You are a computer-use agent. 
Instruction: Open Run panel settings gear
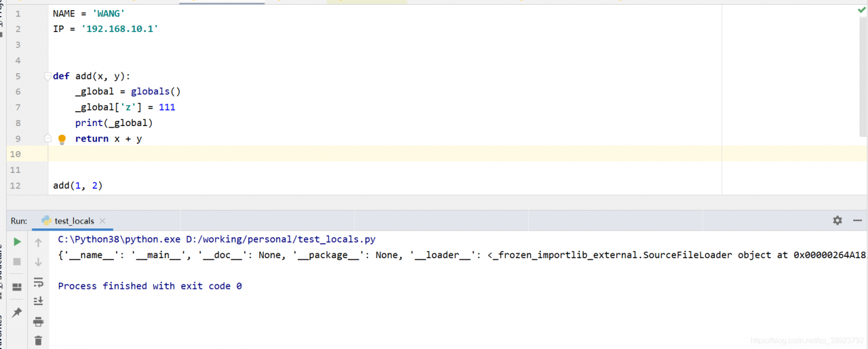[x=837, y=220]
